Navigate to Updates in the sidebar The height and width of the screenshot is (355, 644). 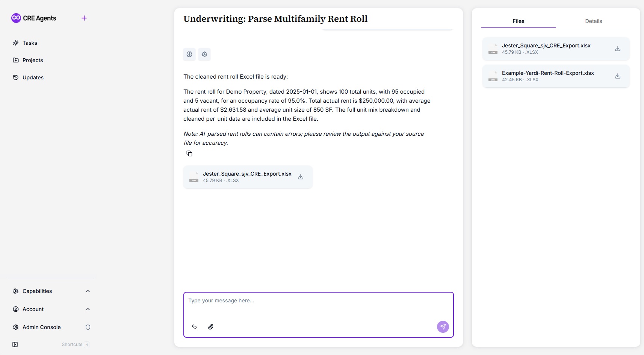tap(33, 77)
